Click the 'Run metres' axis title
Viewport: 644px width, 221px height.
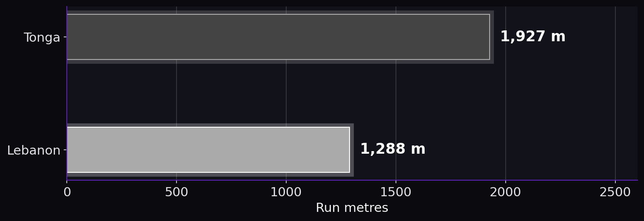coord(352,208)
